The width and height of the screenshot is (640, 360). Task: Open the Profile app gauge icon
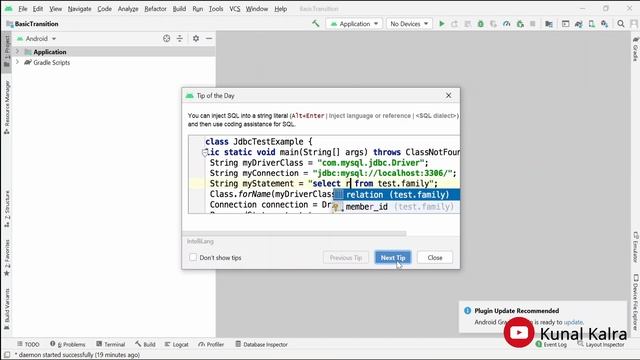(507, 24)
